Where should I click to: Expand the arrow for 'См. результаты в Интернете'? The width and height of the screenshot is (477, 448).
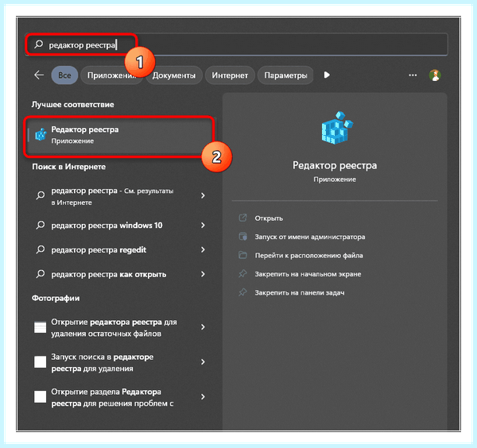pos(203,195)
